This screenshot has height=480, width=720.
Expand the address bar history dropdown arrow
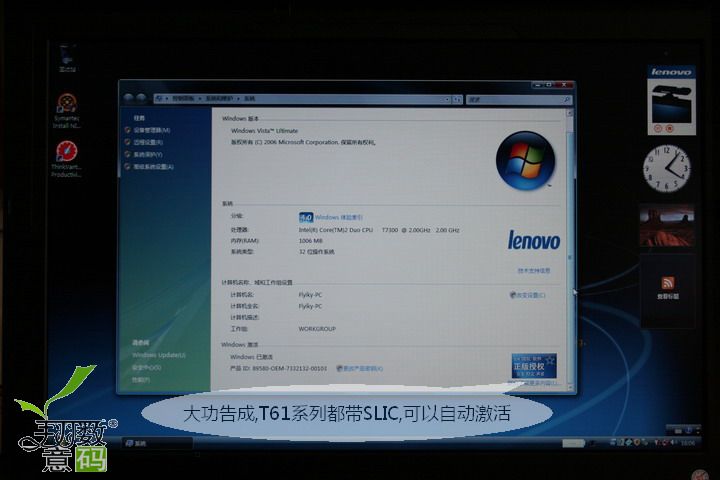pos(447,99)
